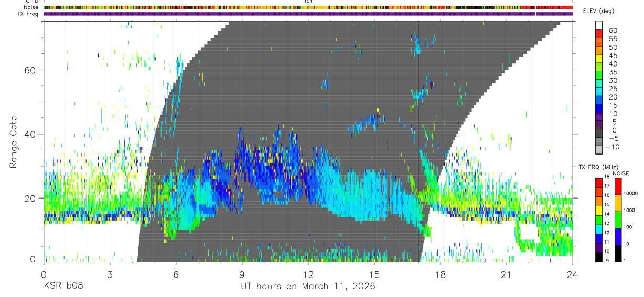Click the '9' hour tick label on time axis
644x297 pixels.
(242, 274)
